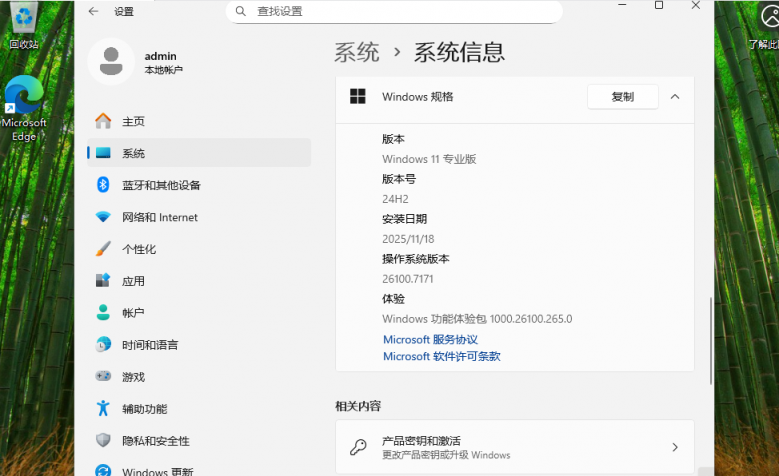Open 辅助功能 settings

(x=144, y=409)
